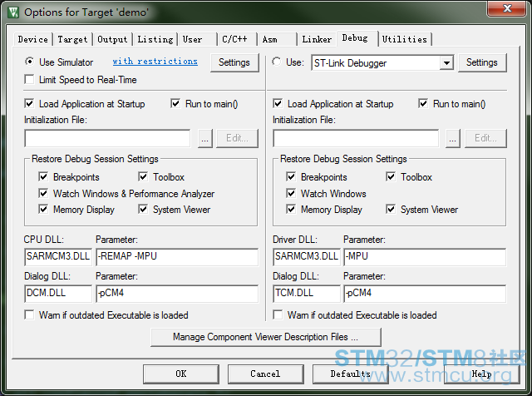Enable Limit Speed to Real-Time

30,80
